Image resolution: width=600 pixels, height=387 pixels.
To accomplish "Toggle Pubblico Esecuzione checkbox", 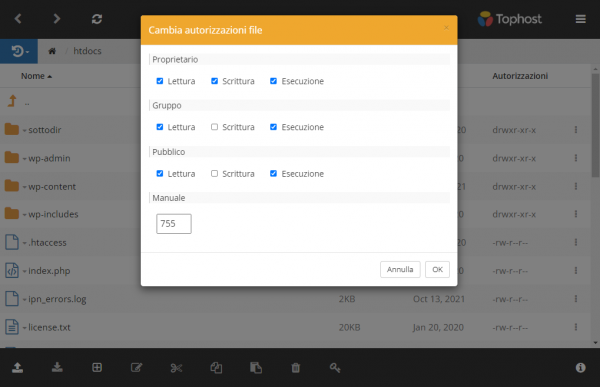I will point(273,173).
